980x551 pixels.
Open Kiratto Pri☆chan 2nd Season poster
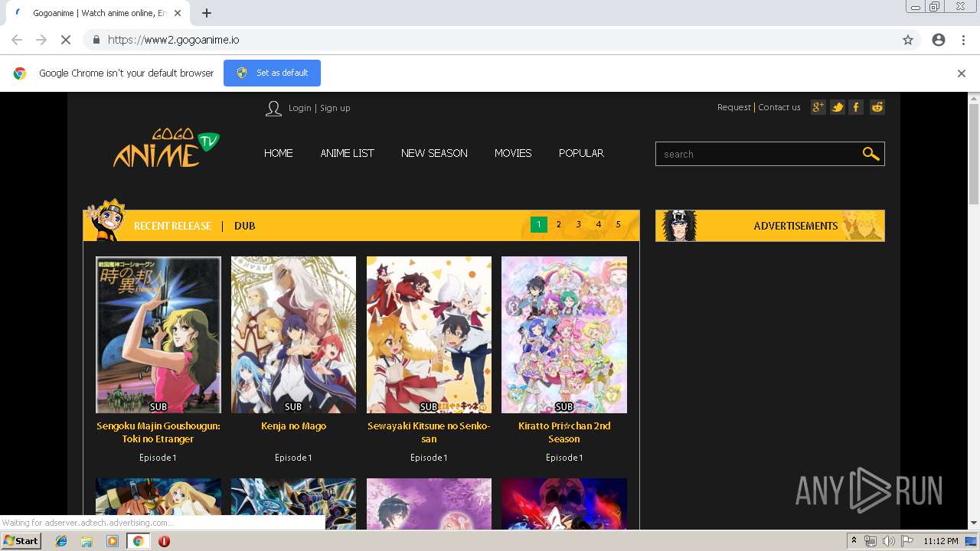coord(564,334)
